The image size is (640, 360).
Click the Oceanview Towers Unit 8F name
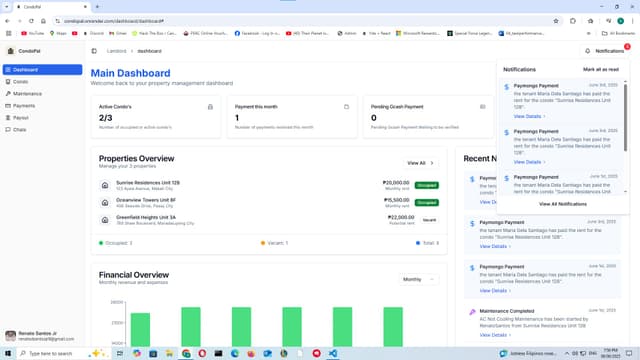tap(146, 200)
